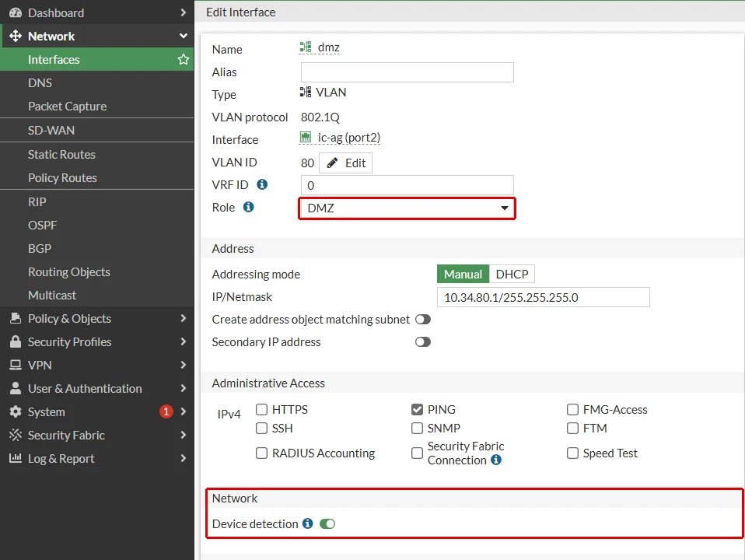Image resolution: width=745 pixels, height=560 pixels.
Task: Toggle Create address object matching subnet
Action: (x=423, y=320)
